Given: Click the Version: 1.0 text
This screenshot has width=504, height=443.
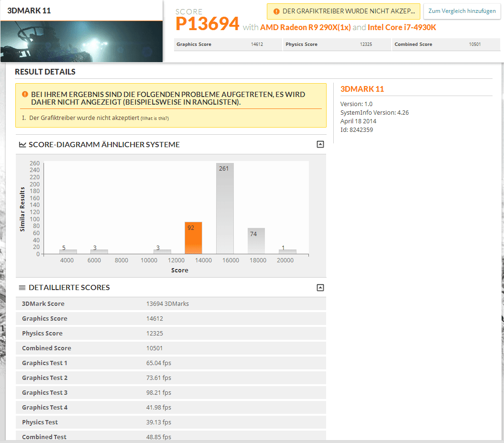Looking at the screenshot, I should [356, 104].
